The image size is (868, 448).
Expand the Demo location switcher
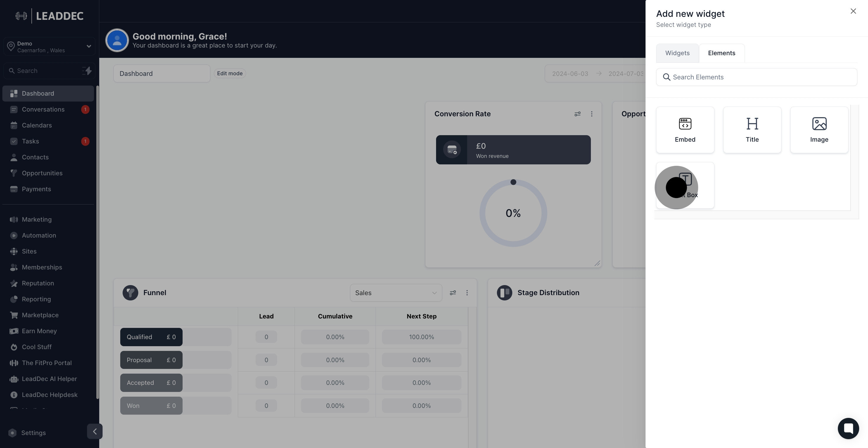50,46
